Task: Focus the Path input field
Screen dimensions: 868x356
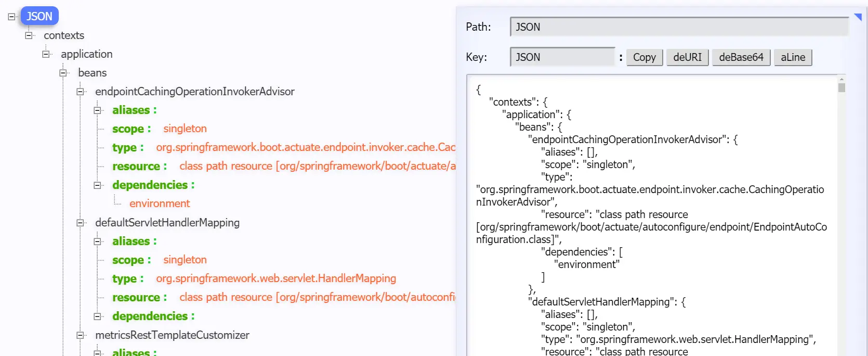Action: [x=679, y=27]
